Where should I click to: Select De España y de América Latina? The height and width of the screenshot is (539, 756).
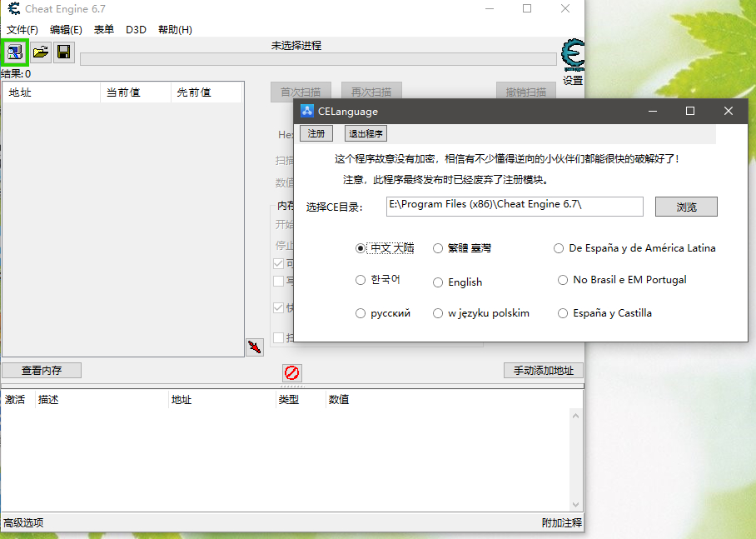[634, 248]
